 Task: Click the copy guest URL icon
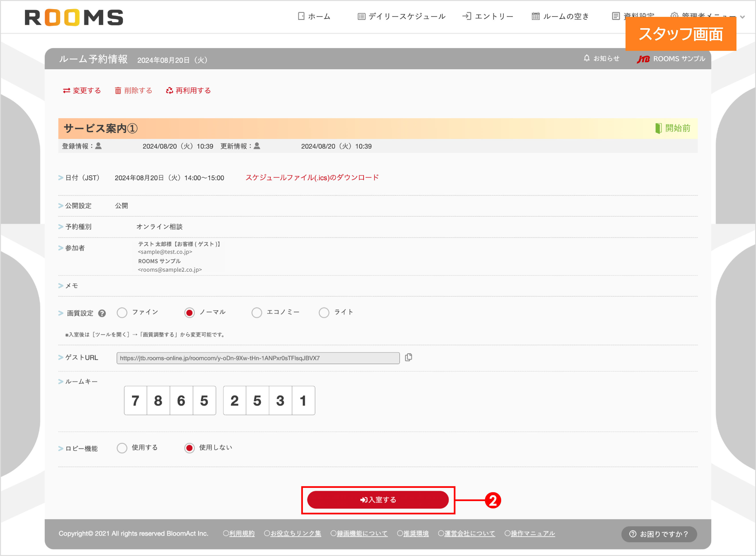[408, 357]
